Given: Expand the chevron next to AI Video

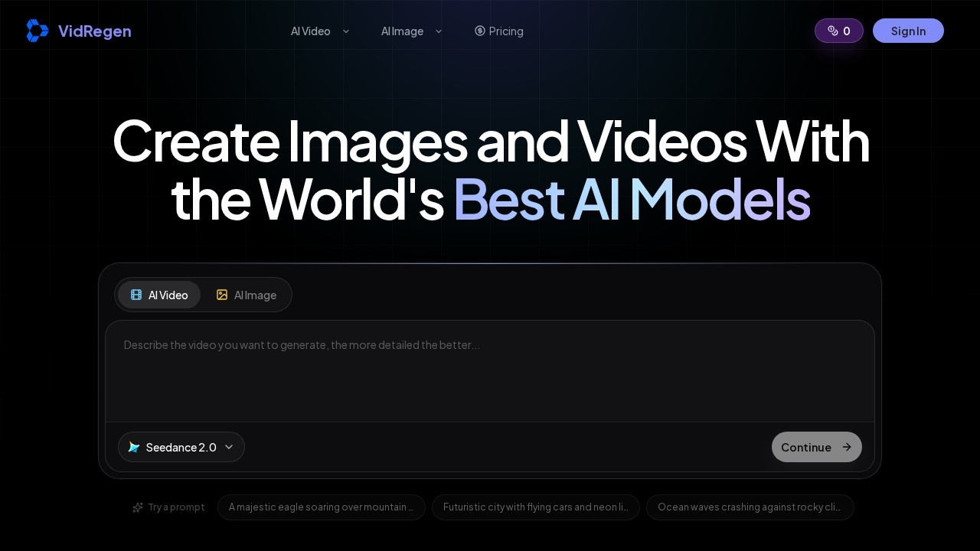Looking at the screenshot, I should [x=346, y=31].
